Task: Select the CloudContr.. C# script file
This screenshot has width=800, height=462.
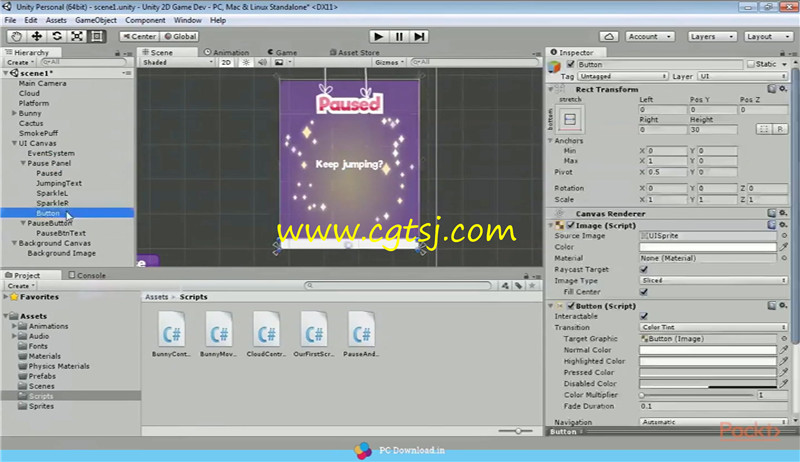Action: [266, 334]
